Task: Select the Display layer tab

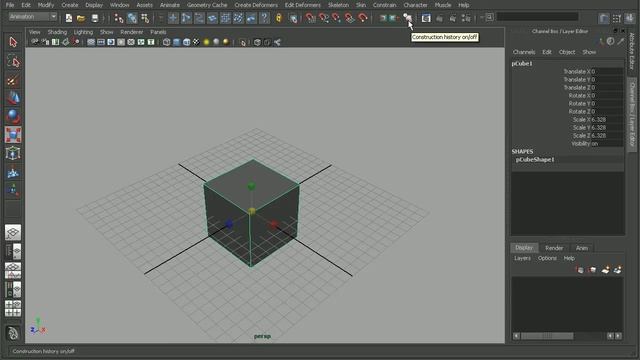Action: [524, 248]
